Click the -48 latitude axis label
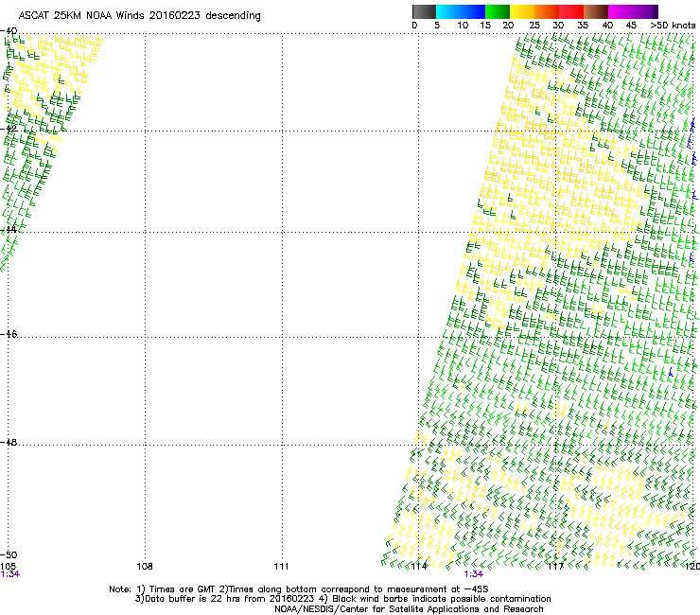The width and height of the screenshot is (700, 615). pos(9,442)
